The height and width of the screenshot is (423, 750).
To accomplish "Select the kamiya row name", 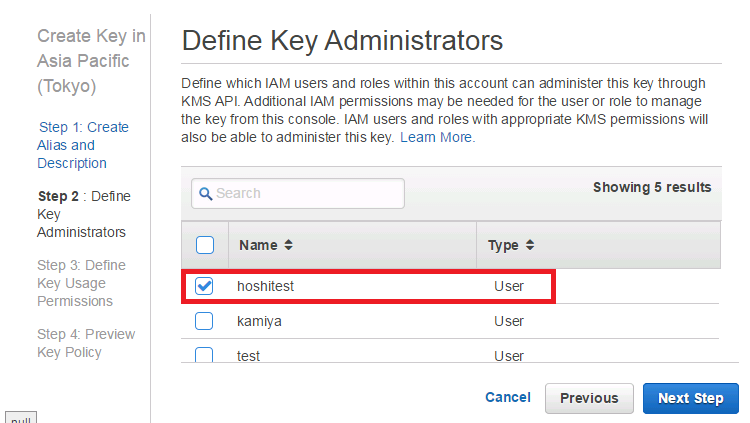I will pos(259,321).
